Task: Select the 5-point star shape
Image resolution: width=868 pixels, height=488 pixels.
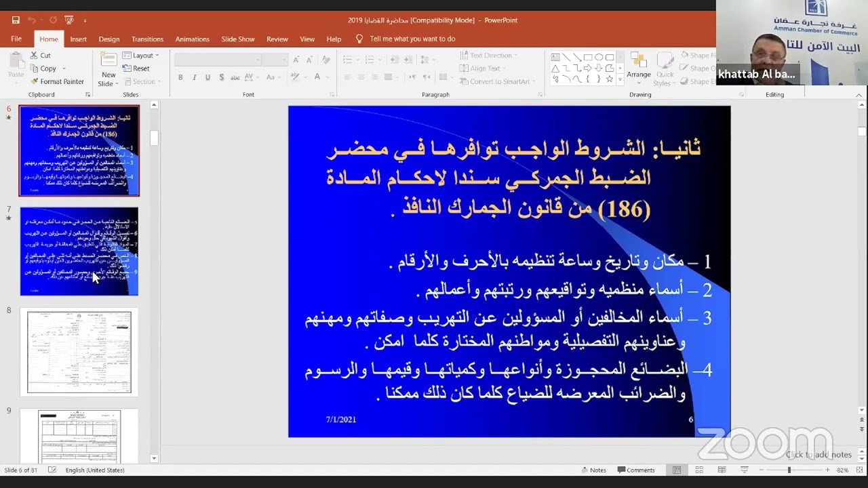Action: [610, 79]
